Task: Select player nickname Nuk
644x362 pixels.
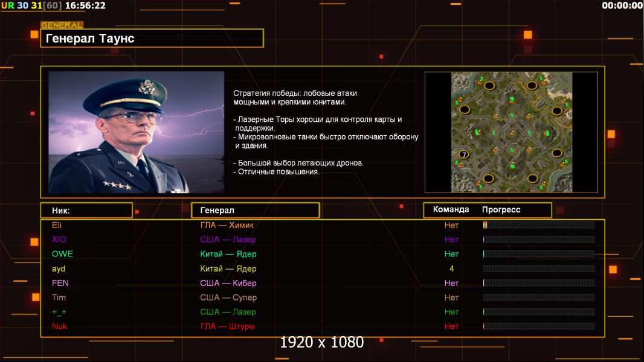Action: [60, 326]
